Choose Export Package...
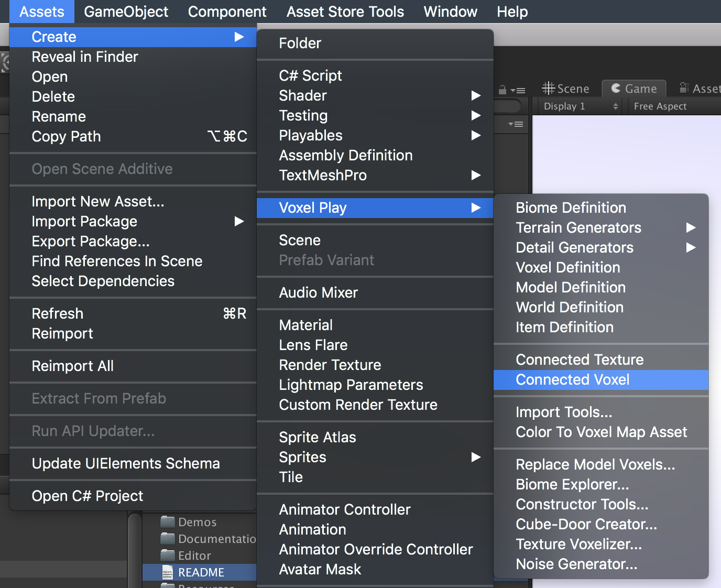721x588 pixels. pyautogui.click(x=133, y=241)
